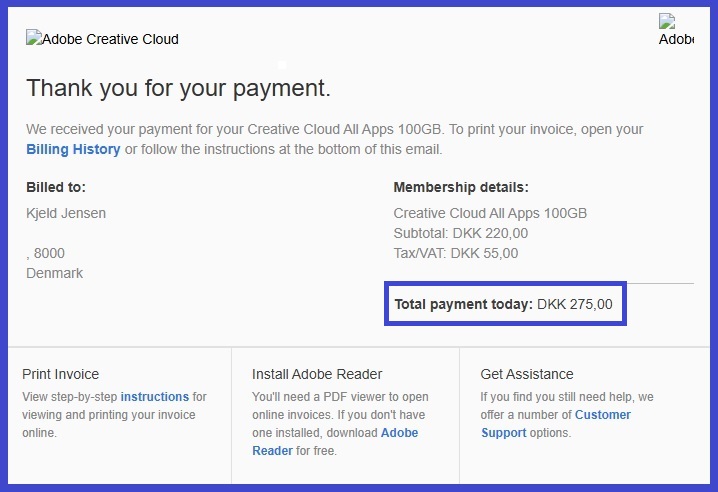This screenshot has width=718, height=492.
Task: Click the 'Tax/VAT: DKK 55,00' line
Action: [x=456, y=253]
